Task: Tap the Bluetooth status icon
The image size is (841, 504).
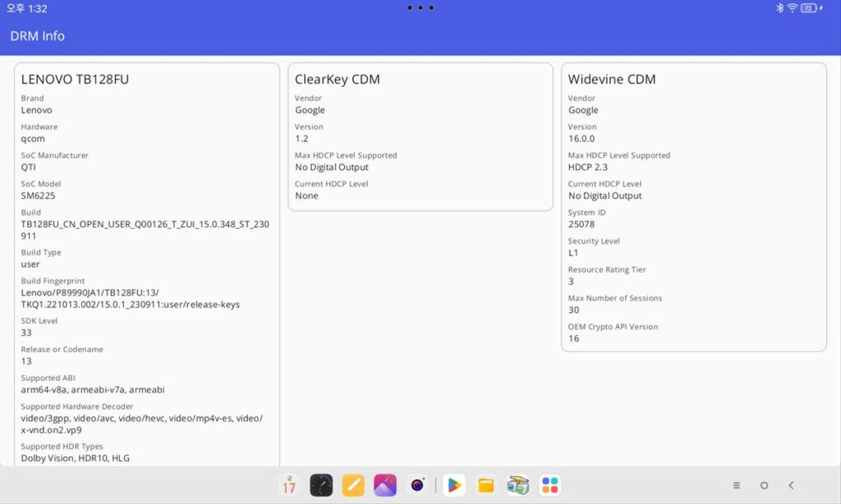Action: 780,8
